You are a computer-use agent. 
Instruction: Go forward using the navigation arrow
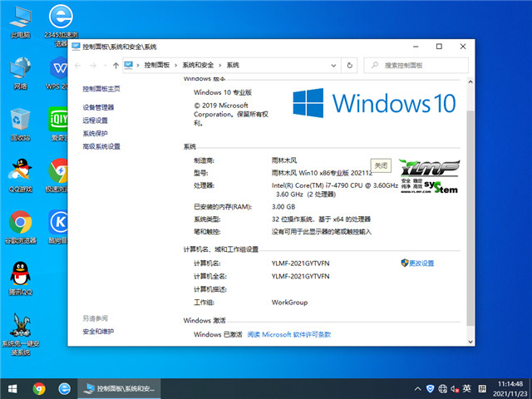(x=93, y=66)
